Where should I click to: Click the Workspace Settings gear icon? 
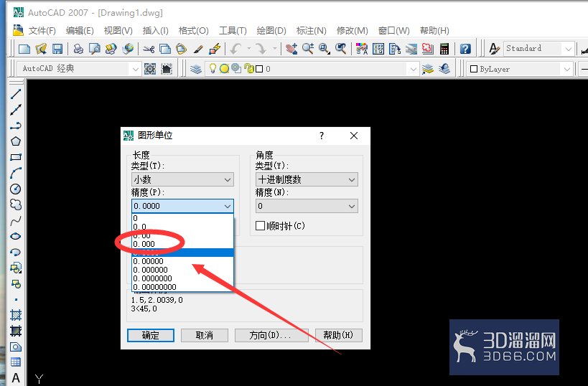[150, 69]
